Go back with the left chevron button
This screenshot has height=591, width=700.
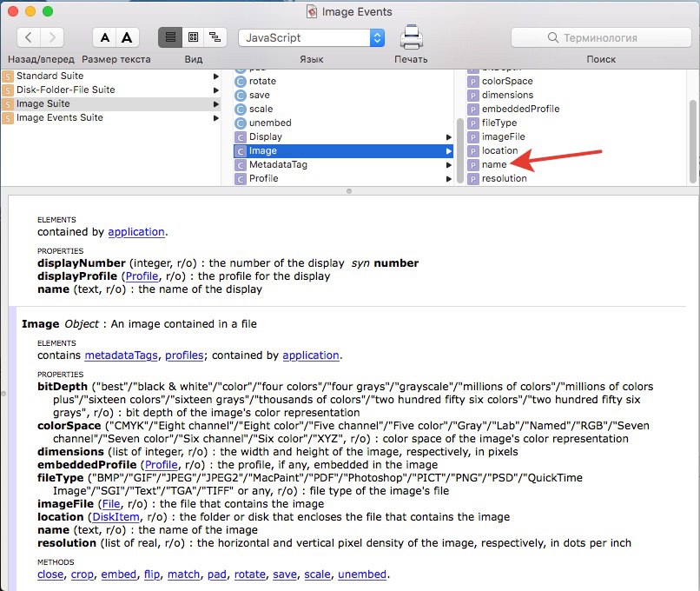29,37
